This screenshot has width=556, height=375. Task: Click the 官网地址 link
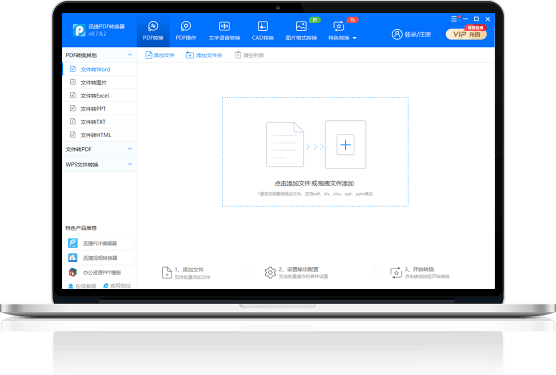point(117,286)
